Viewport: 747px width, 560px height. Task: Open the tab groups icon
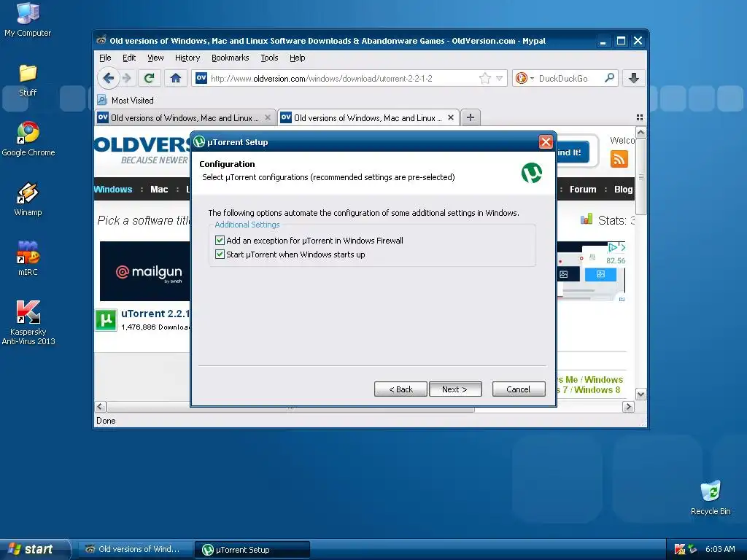pyautogui.click(x=639, y=117)
